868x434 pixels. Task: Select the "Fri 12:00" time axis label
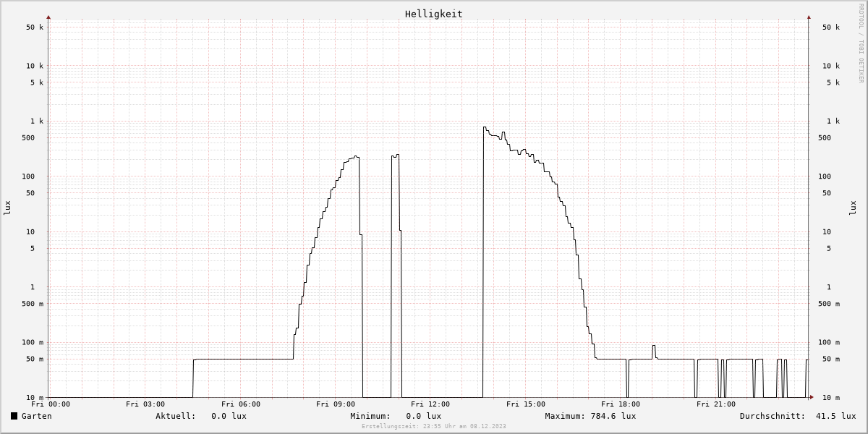click(x=430, y=404)
